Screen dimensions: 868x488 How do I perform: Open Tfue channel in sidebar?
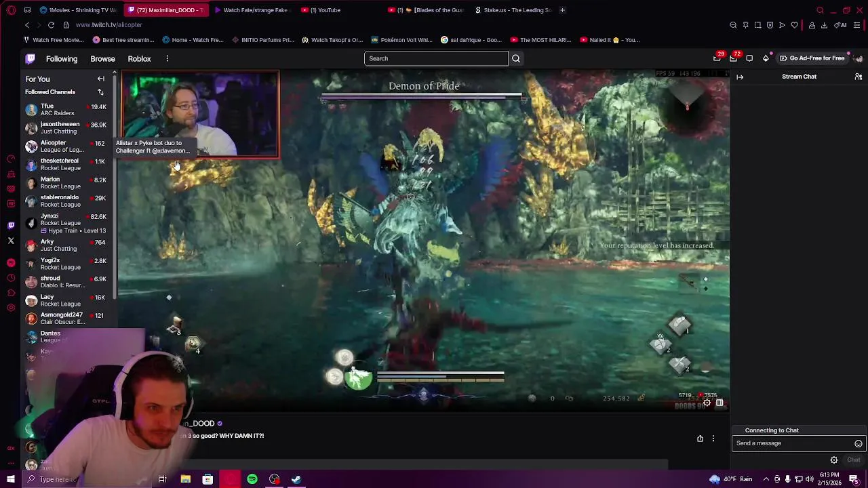click(x=66, y=109)
